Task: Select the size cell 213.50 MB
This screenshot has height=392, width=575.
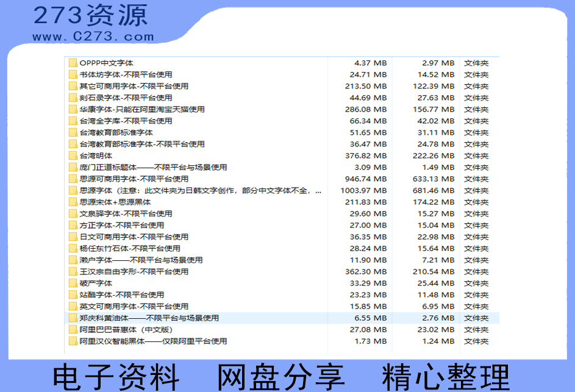Action: tap(366, 86)
